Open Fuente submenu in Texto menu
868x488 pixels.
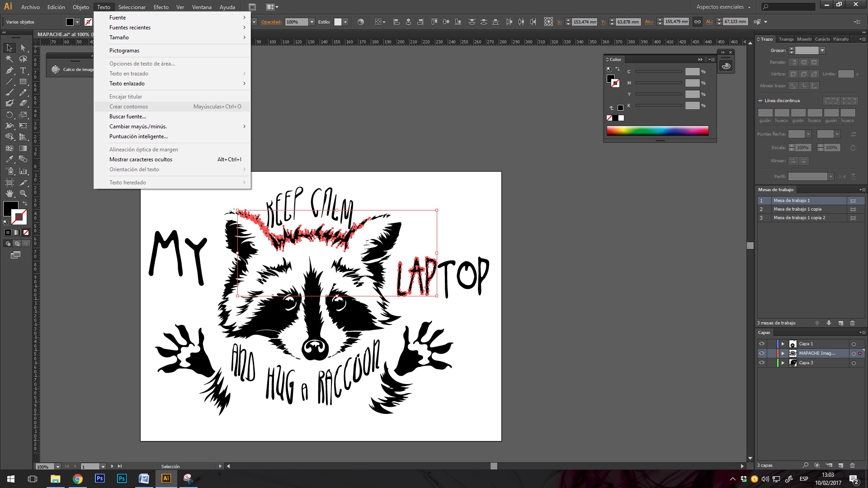click(x=172, y=18)
